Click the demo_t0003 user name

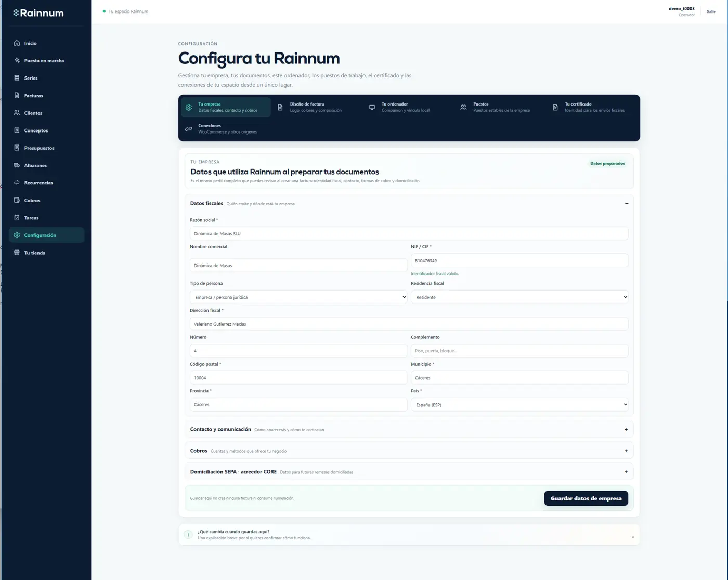tap(681, 9)
